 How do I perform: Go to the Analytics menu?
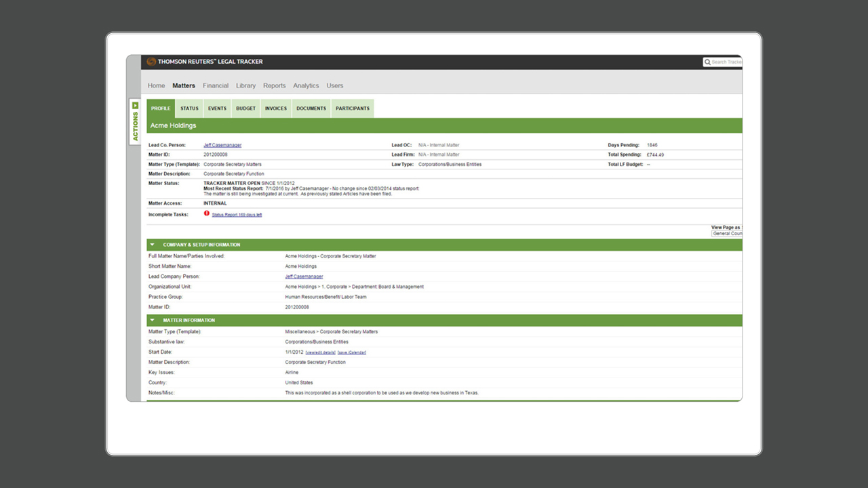(x=306, y=86)
